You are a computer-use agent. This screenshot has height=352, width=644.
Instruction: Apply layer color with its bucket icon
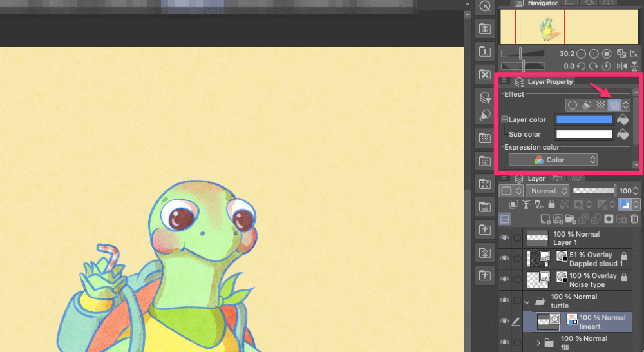[623, 120]
